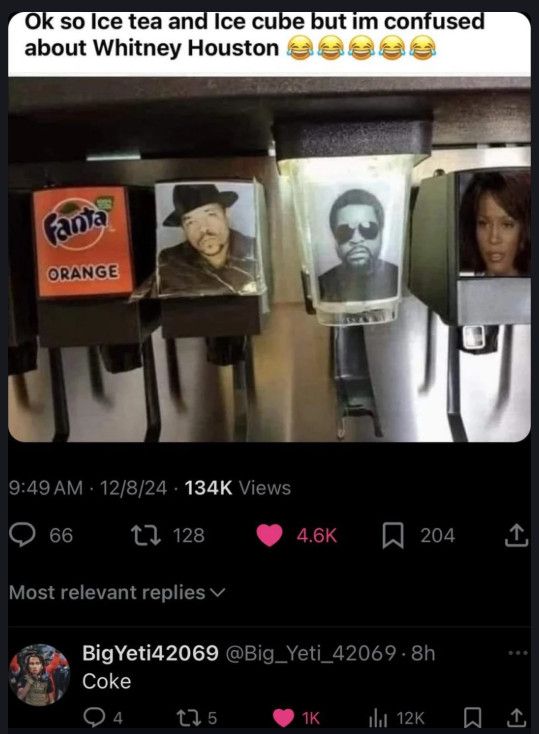
Task: Open the soda fountain photo full screen
Action: 269,259
